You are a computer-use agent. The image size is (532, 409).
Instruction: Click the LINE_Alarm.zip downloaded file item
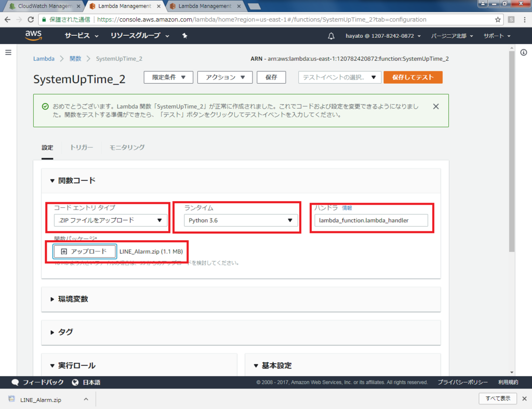point(41,400)
